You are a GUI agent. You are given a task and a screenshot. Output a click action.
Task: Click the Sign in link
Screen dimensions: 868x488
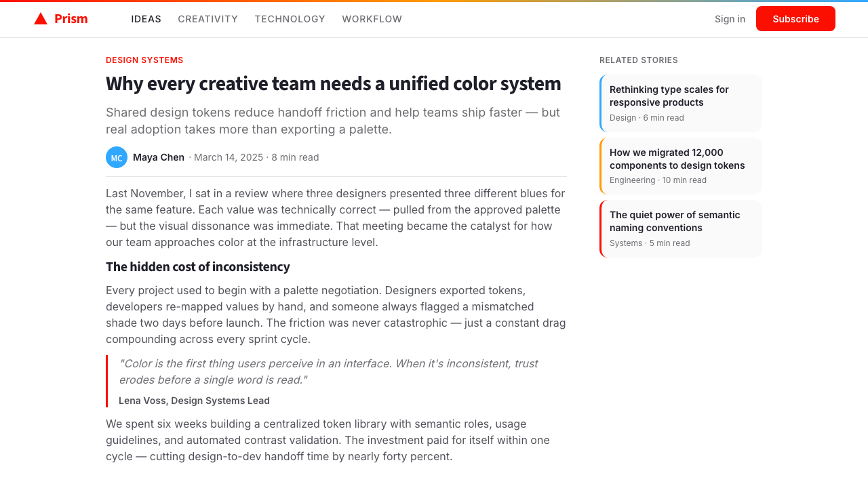(x=730, y=19)
